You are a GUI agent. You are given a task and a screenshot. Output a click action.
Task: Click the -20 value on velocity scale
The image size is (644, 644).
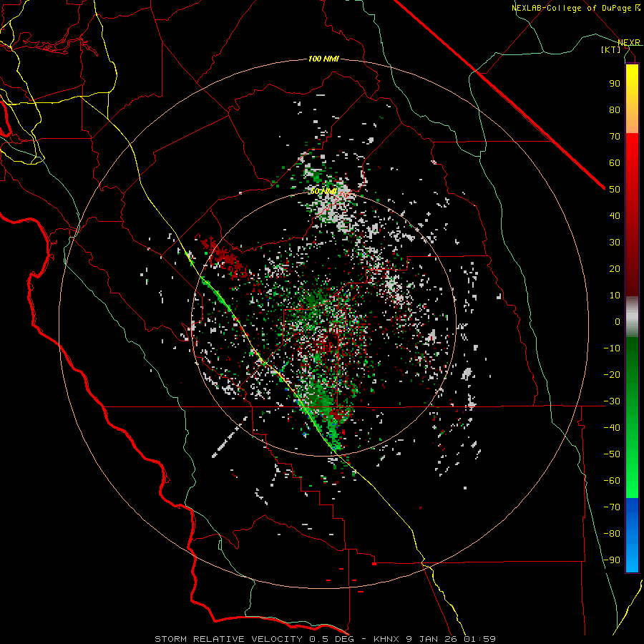pyautogui.click(x=612, y=374)
